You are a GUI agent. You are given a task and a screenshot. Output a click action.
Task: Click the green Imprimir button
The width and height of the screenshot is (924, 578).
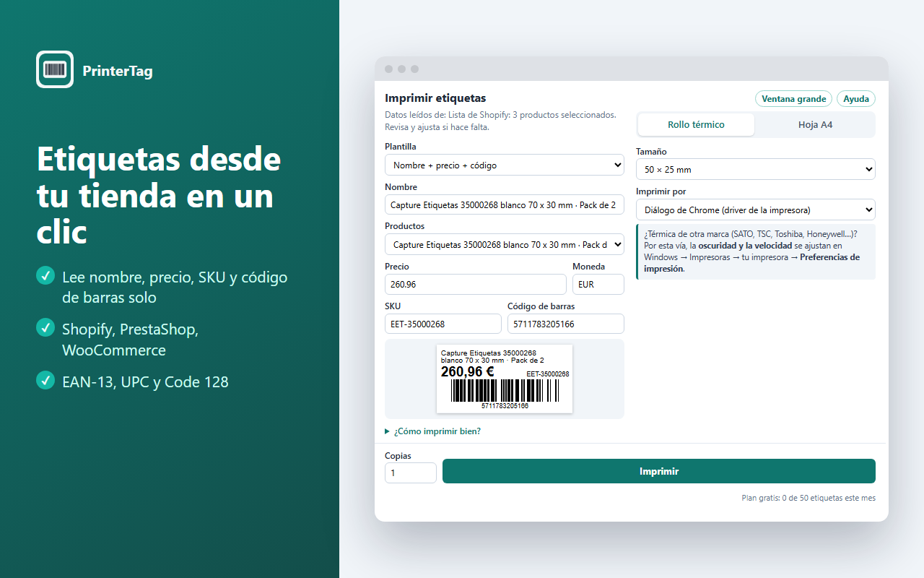point(659,471)
